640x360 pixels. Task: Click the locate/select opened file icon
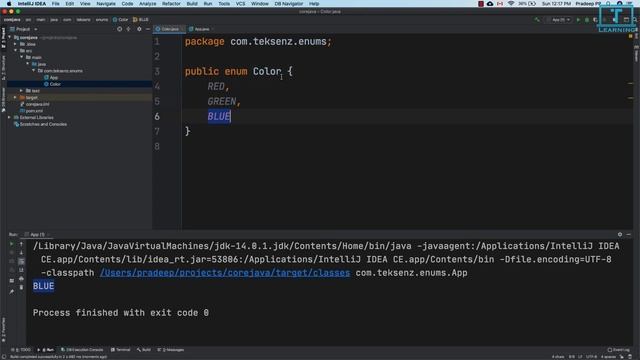pyautogui.click(x=120, y=29)
